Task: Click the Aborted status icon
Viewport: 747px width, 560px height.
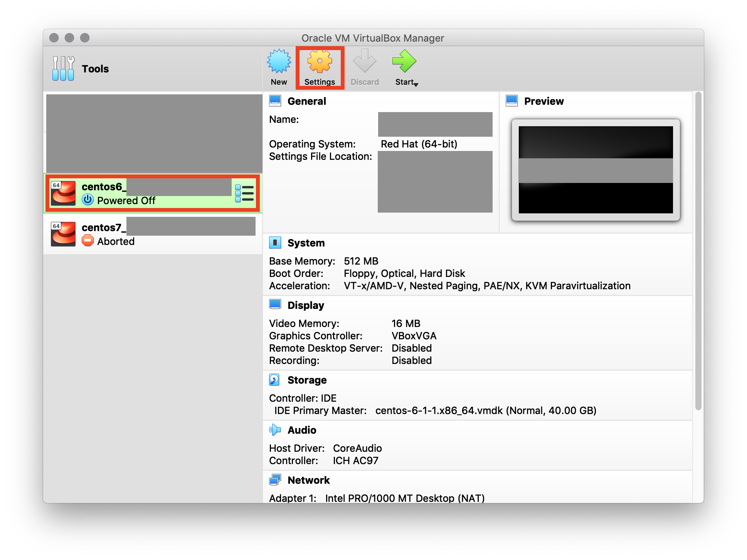Action: point(88,240)
